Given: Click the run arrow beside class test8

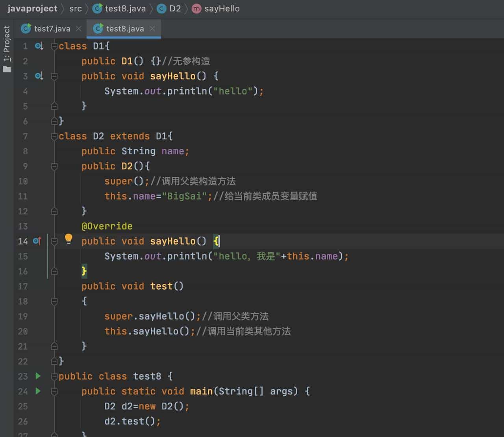Looking at the screenshot, I should click(x=38, y=376).
